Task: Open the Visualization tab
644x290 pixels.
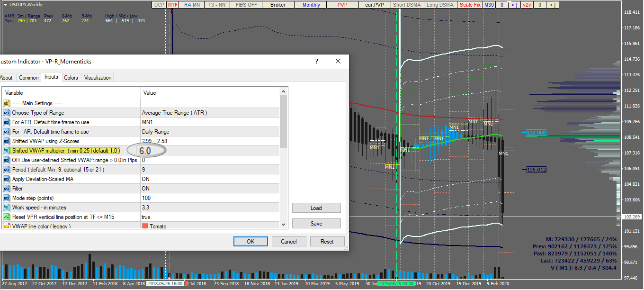Action: click(x=98, y=78)
